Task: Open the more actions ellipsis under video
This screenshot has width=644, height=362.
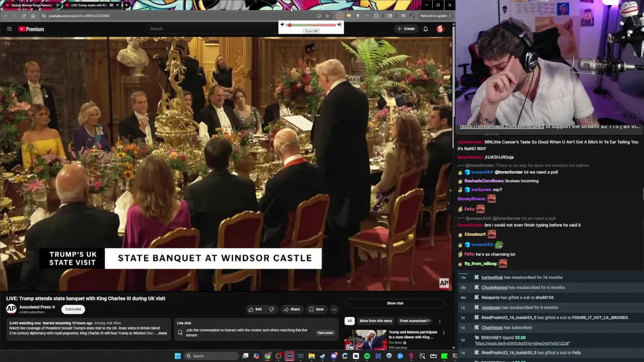Action: click(x=334, y=309)
